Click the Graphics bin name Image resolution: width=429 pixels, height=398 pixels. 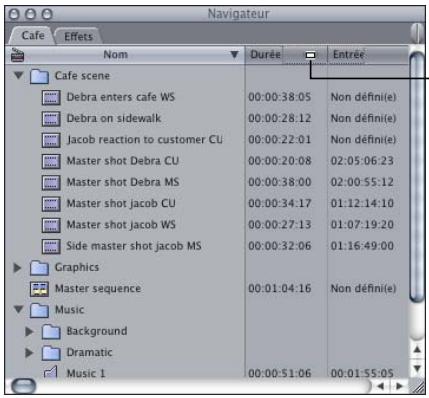point(77,268)
